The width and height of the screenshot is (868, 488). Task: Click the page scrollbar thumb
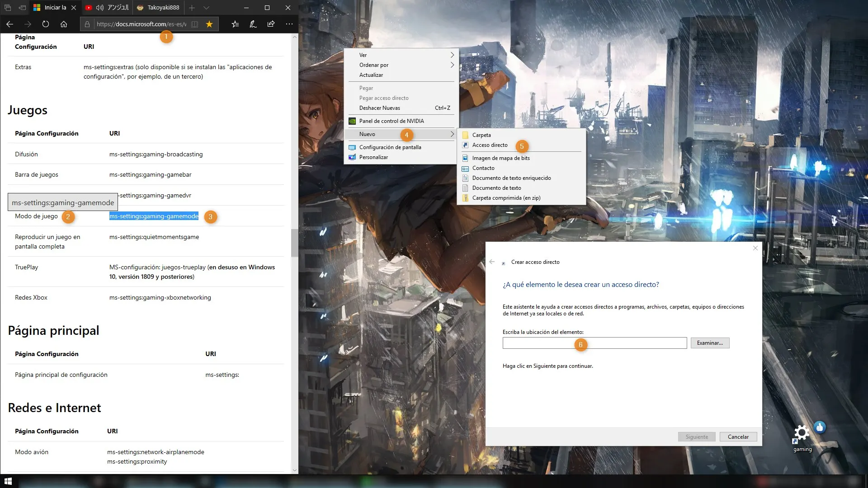[x=294, y=243]
